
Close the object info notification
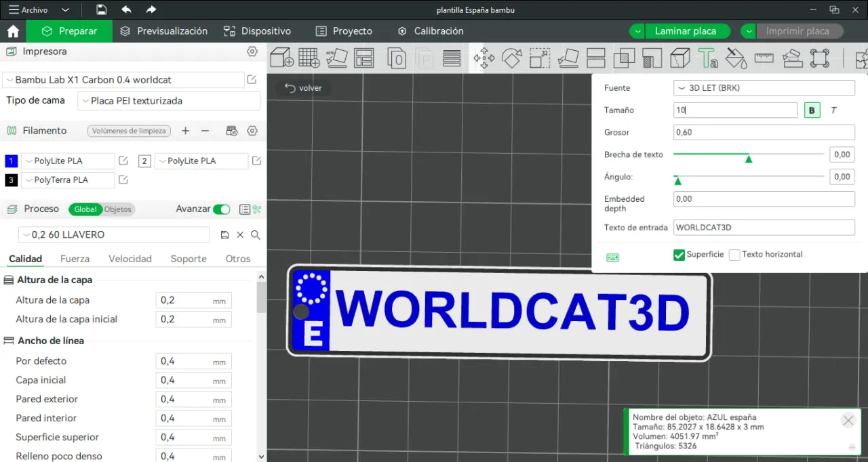click(x=848, y=421)
